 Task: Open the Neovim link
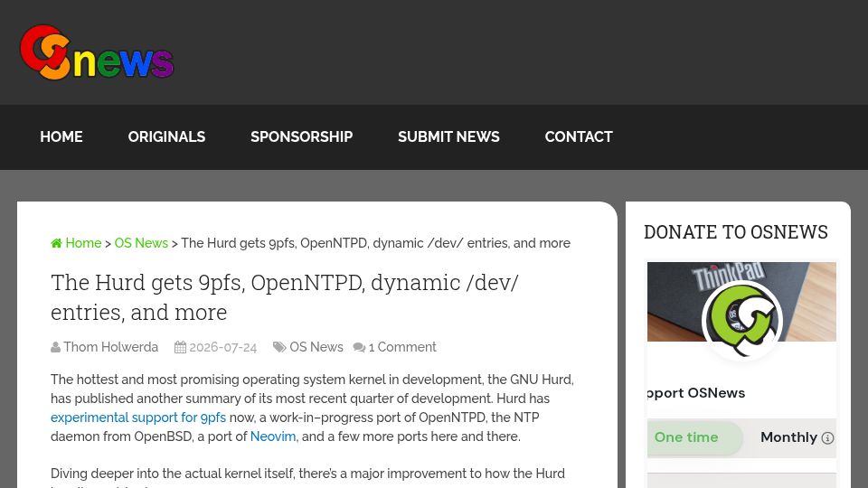coord(273,436)
